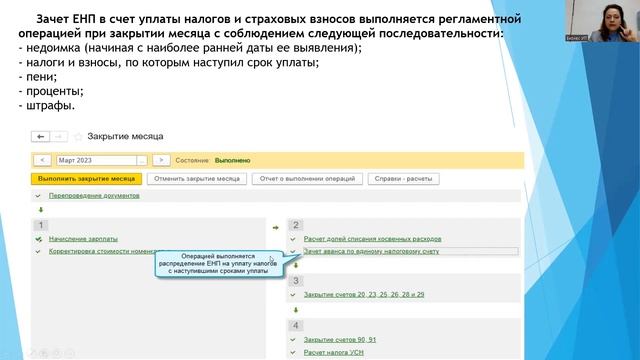
Task: Click the slide line '- проценты;'
Action: 51,91
